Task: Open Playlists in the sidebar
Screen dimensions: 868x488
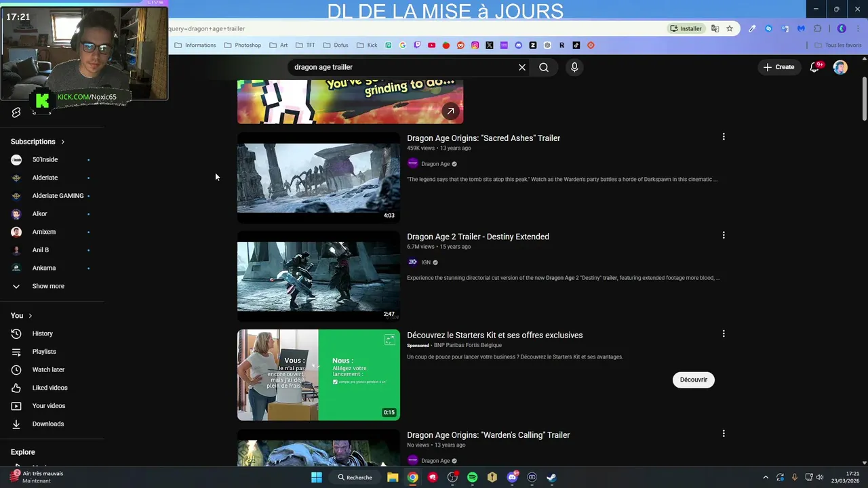Action: (x=44, y=352)
